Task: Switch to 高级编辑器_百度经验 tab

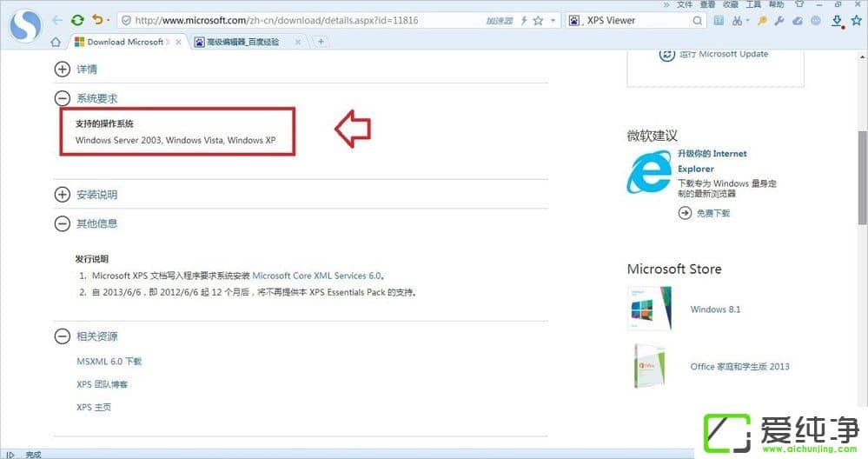Action: [x=242, y=42]
